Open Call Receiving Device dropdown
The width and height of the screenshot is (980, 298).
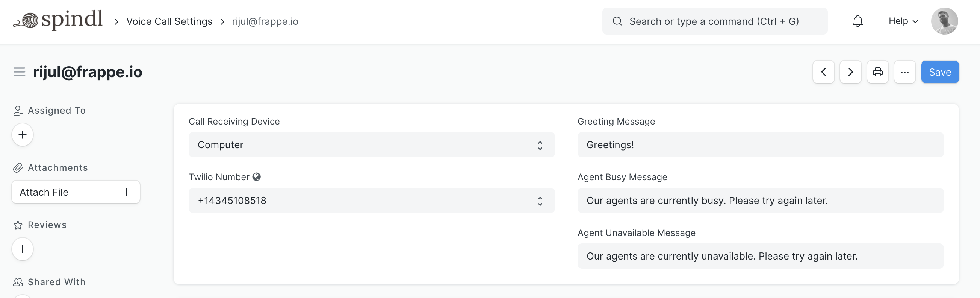[371, 145]
